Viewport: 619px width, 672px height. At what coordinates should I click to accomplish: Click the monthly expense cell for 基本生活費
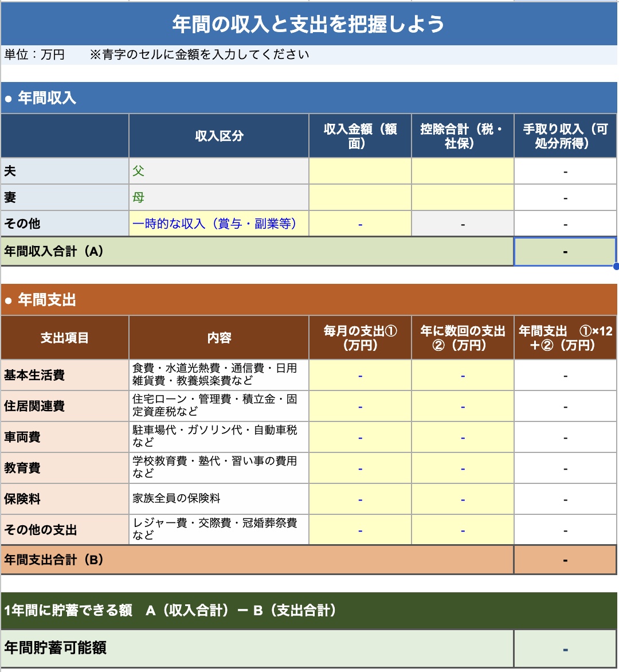tap(360, 375)
